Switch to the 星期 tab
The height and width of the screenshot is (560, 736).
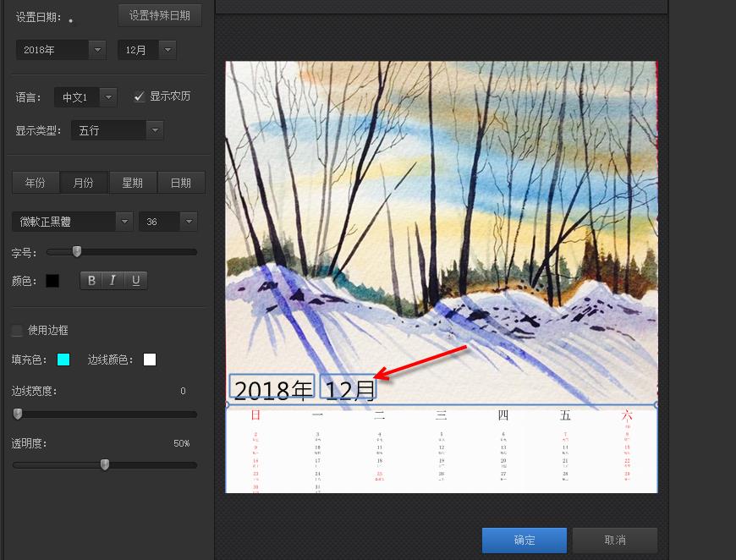coord(133,183)
